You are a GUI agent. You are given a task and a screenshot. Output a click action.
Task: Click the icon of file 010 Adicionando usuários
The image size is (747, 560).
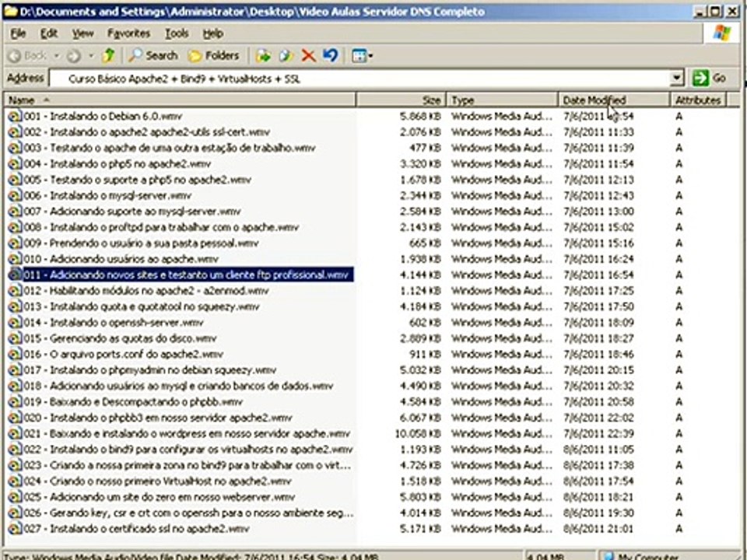pyautogui.click(x=15, y=259)
